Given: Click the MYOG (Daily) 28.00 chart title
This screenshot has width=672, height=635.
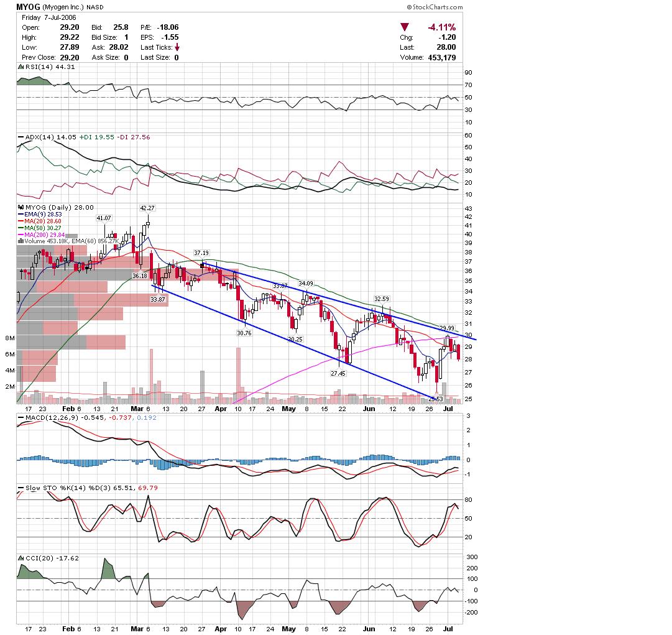Looking at the screenshot, I should click(x=59, y=207).
